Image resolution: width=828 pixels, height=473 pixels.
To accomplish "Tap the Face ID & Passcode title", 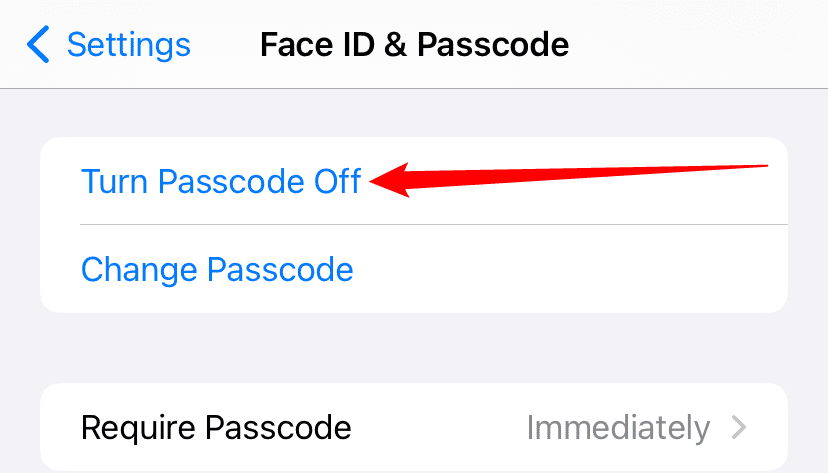I will pos(414,45).
